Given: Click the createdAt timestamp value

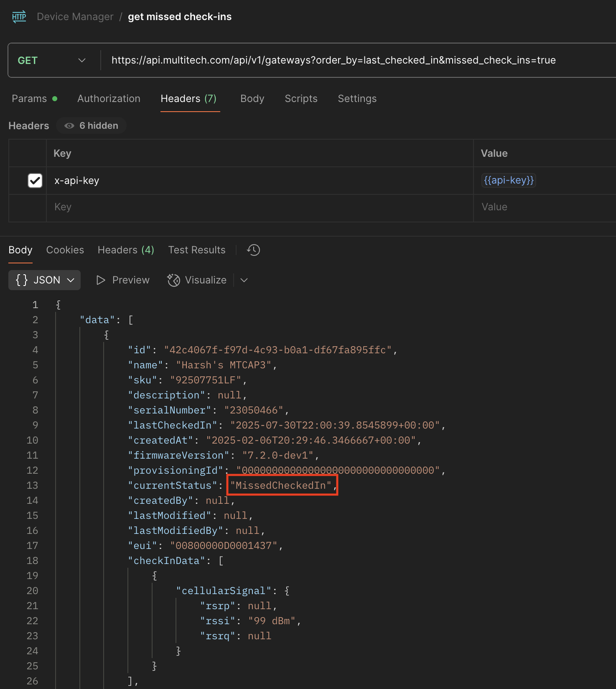Looking at the screenshot, I should pos(311,440).
